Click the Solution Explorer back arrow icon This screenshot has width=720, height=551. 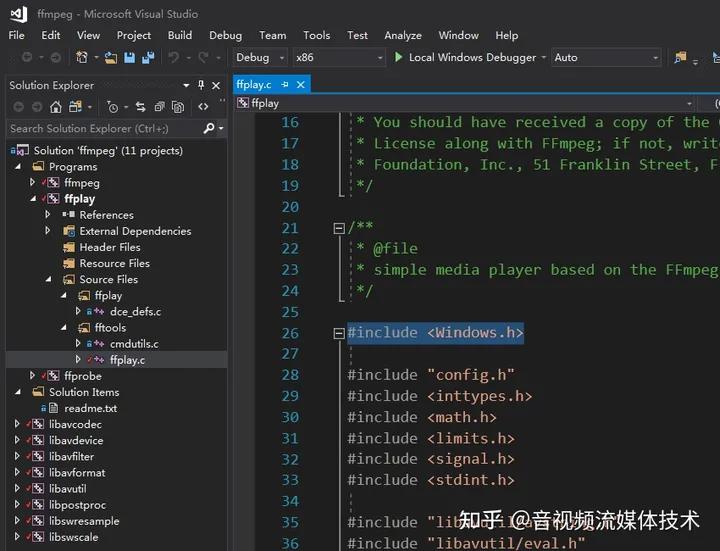click(x=18, y=107)
